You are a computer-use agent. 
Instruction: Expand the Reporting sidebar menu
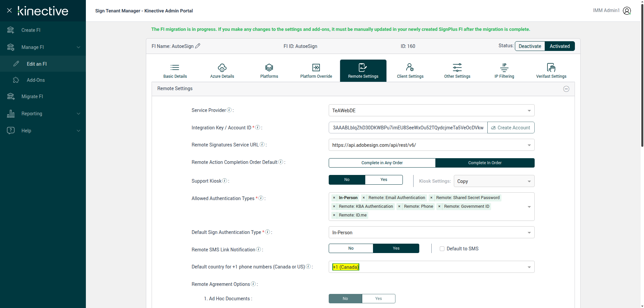tap(43, 114)
